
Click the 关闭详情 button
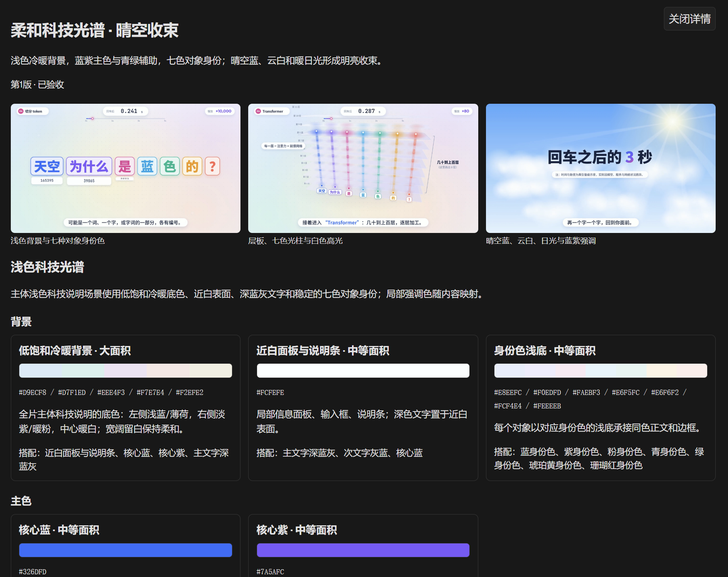click(689, 19)
